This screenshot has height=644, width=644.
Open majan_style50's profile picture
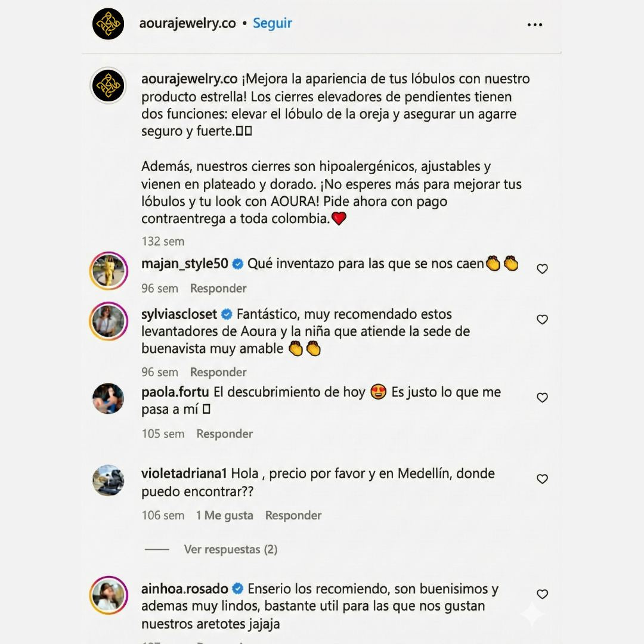[109, 271]
